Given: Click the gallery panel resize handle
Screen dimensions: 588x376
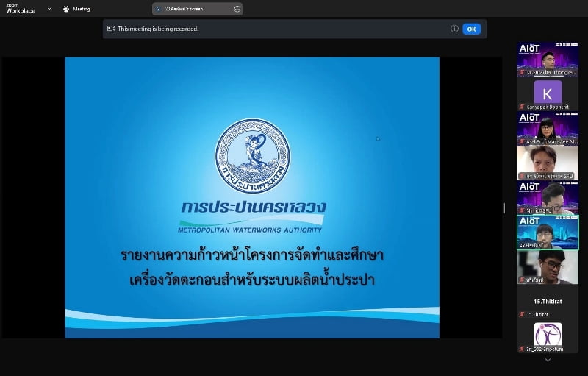Looking at the screenshot, I should point(504,208).
